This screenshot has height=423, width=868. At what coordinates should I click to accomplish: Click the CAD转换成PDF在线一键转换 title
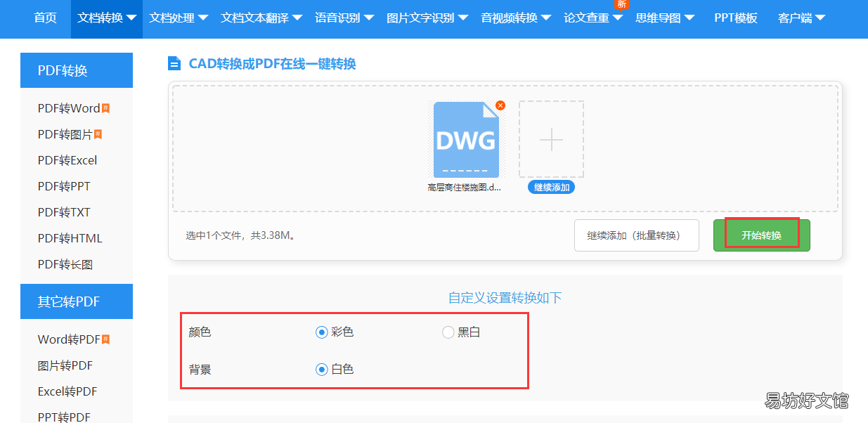tap(273, 64)
